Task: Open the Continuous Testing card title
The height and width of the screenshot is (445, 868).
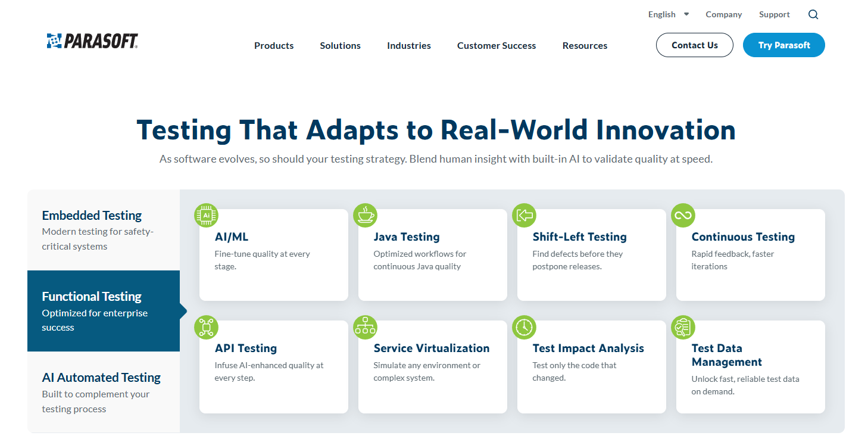Action: pyautogui.click(x=743, y=236)
